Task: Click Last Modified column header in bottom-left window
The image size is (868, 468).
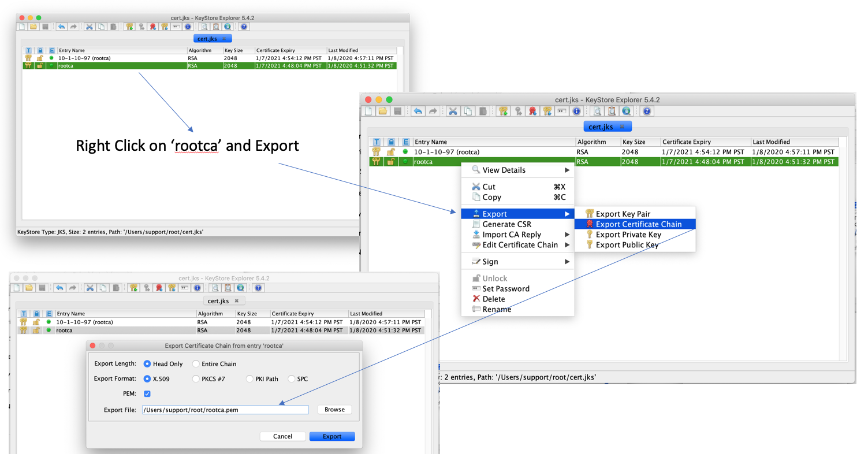Action: coord(386,314)
